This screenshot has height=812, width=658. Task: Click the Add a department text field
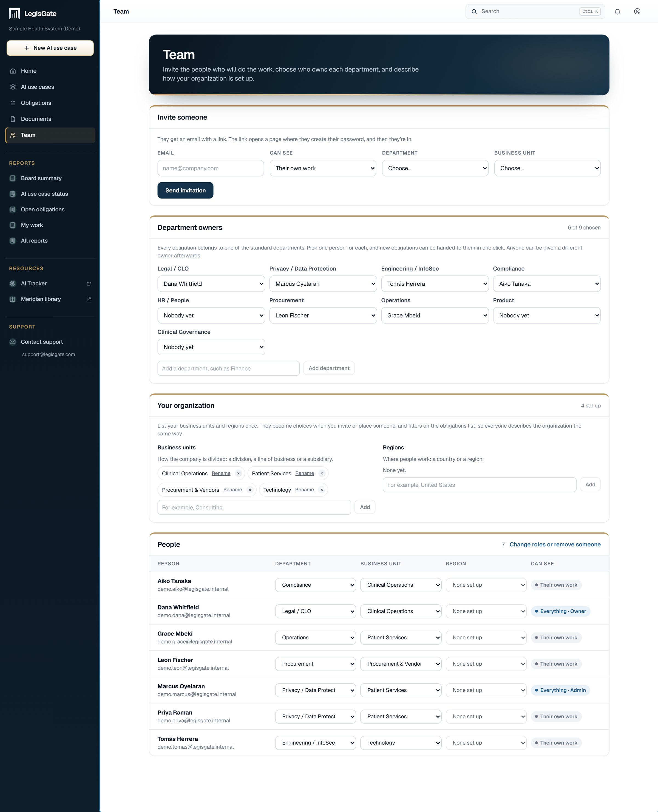[228, 368]
